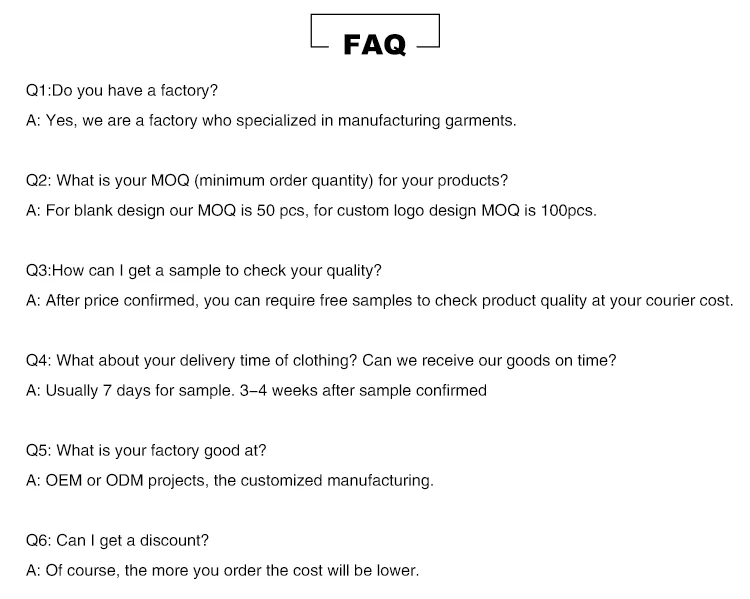The width and height of the screenshot is (750, 599).
Task: Select question Q2 about MOQ for products
Action: coord(266,181)
